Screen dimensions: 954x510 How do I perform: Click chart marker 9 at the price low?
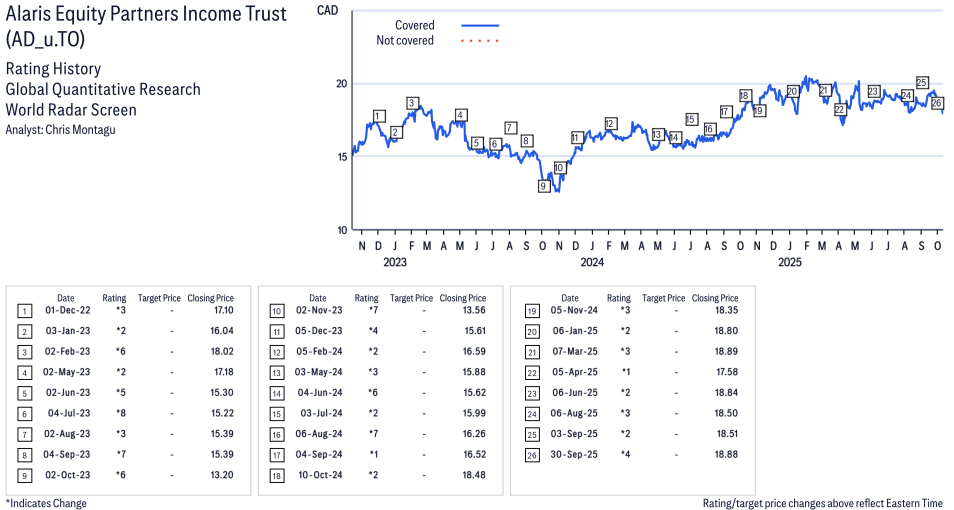pos(543,186)
